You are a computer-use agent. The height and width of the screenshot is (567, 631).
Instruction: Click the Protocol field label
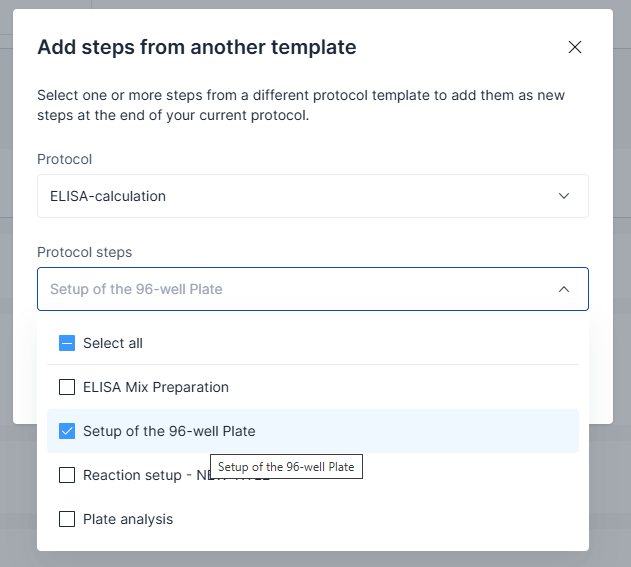tap(64, 159)
